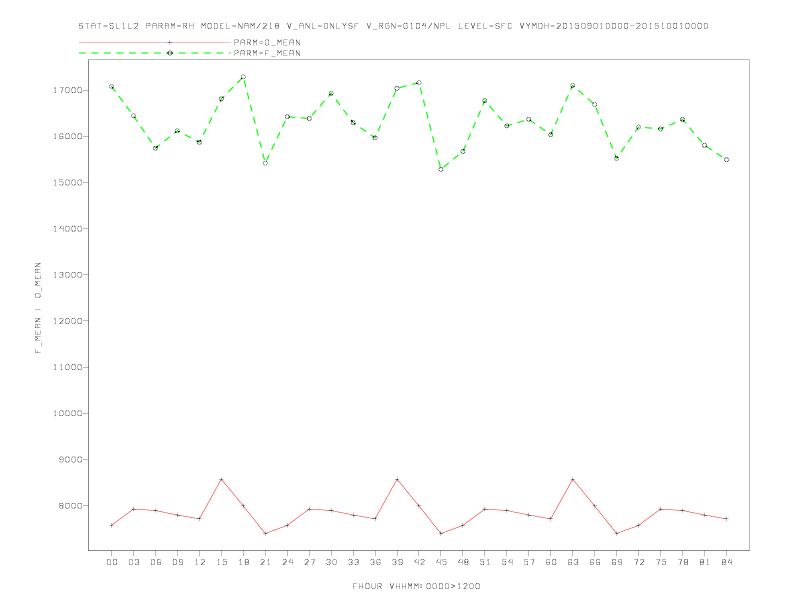Click the 8000 y-axis tick label
The image size is (792, 612).
tap(70, 505)
